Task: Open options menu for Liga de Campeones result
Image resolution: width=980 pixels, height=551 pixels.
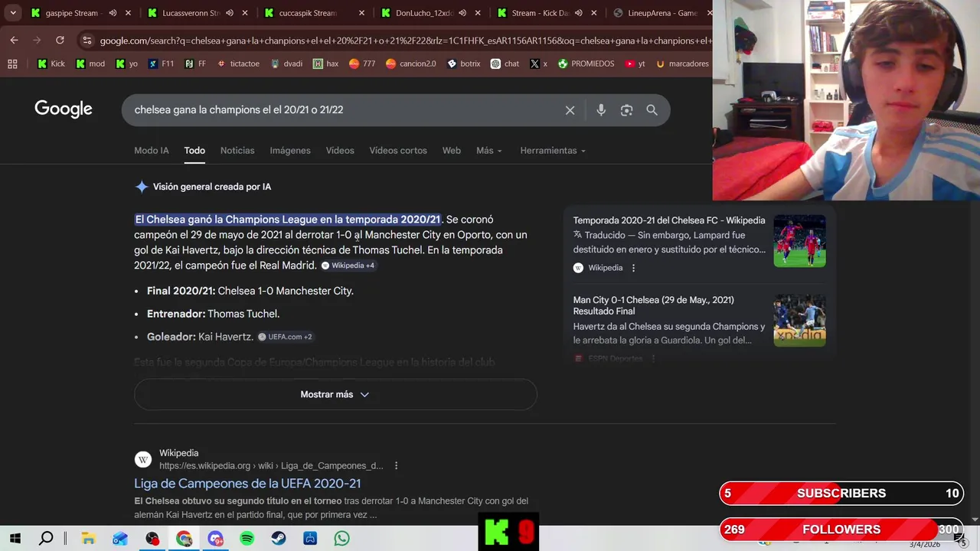Action: tap(396, 465)
